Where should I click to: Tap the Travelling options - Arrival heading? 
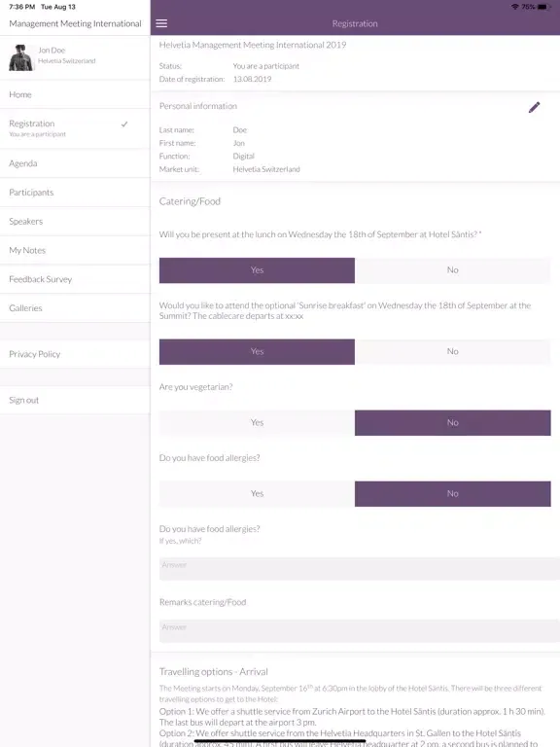[x=213, y=672]
